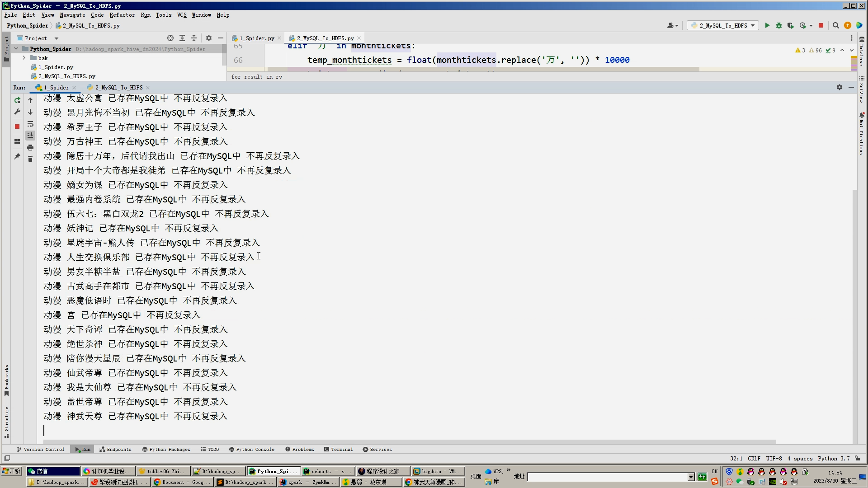
Task: Click the green Run triangle in toolbar
Action: [x=767, y=26]
